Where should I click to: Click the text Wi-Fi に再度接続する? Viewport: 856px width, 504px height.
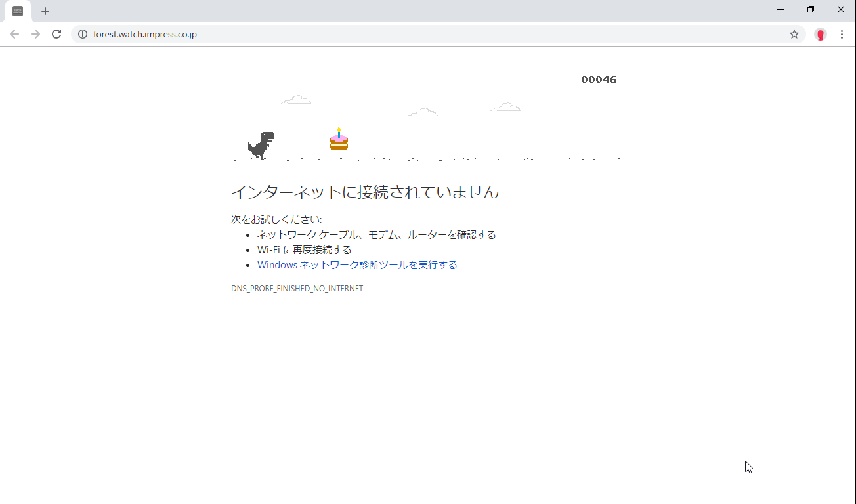pyautogui.click(x=305, y=250)
